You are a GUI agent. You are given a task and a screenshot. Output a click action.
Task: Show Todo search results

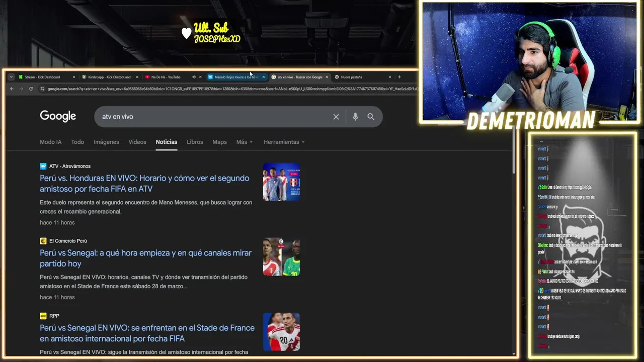(77, 142)
